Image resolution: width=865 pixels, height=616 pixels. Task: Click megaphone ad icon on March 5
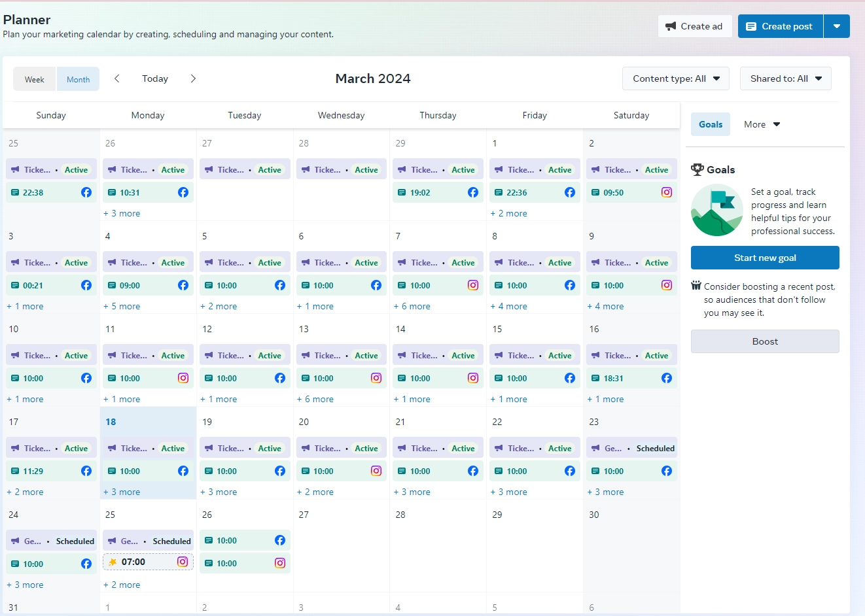(x=209, y=262)
